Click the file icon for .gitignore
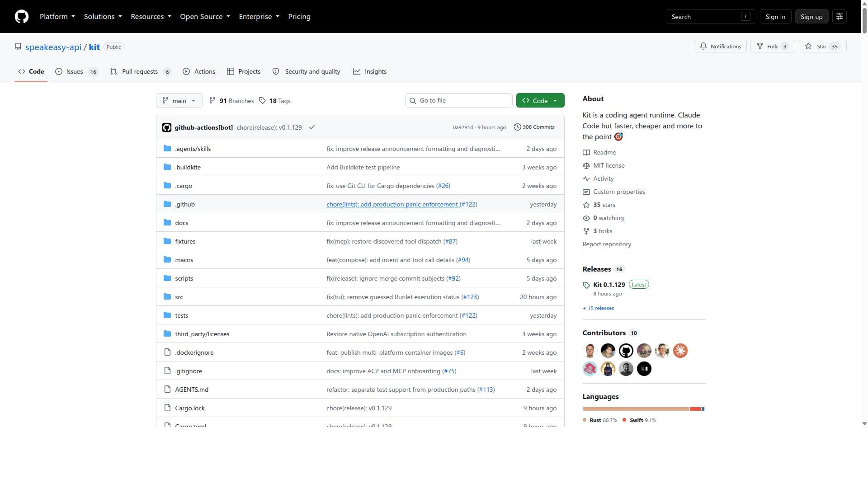The width and height of the screenshot is (868, 488). (x=167, y=371)
